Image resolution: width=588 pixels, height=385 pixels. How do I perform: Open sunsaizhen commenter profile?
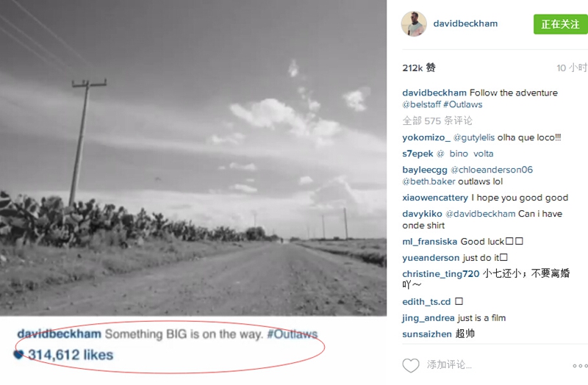[427, 334]
